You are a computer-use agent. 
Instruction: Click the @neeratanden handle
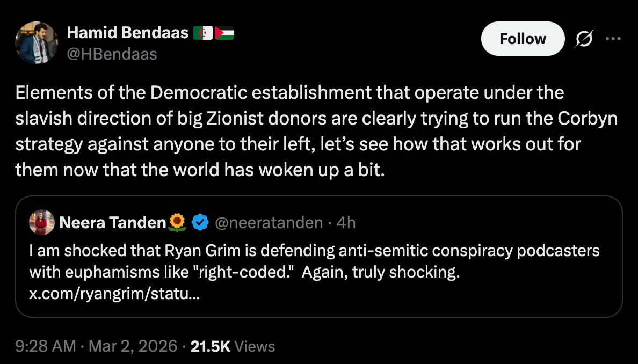269,222
